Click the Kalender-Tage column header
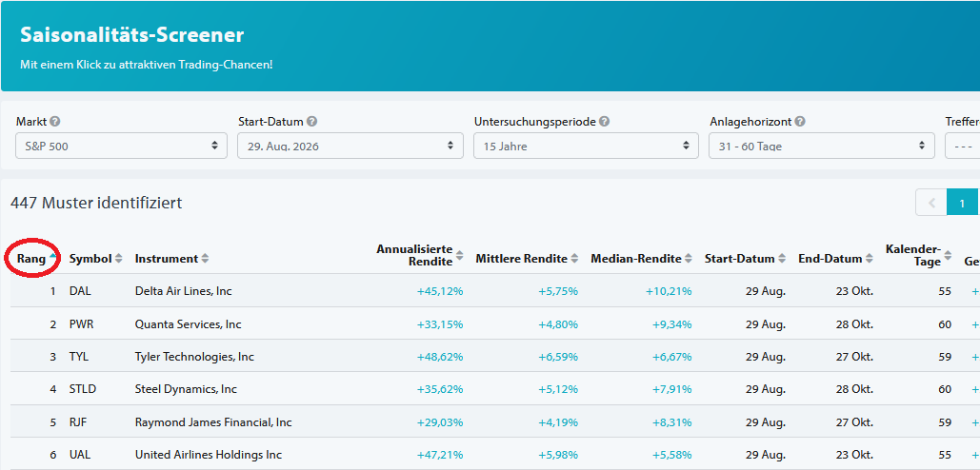This screenshot has height=470, width=980. [913, 255]
